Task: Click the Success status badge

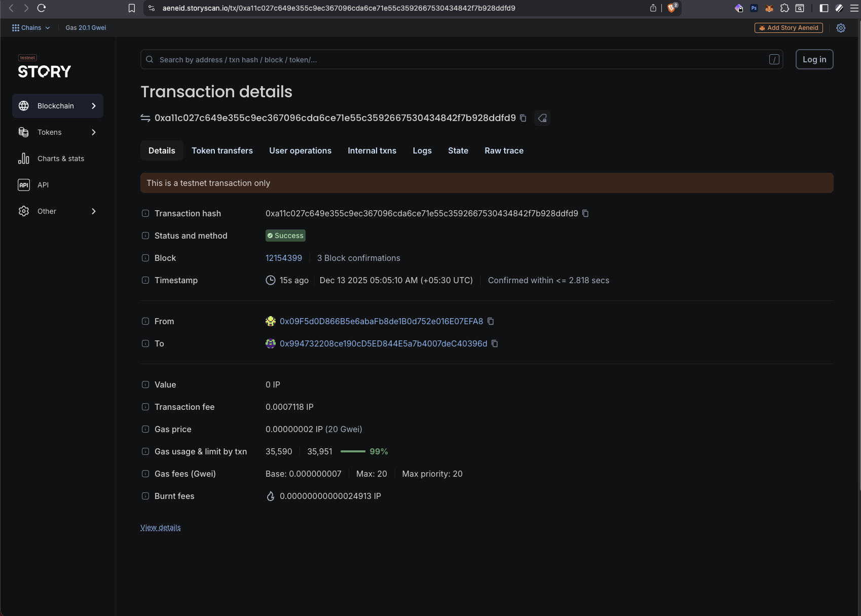Action: [285, 236]
